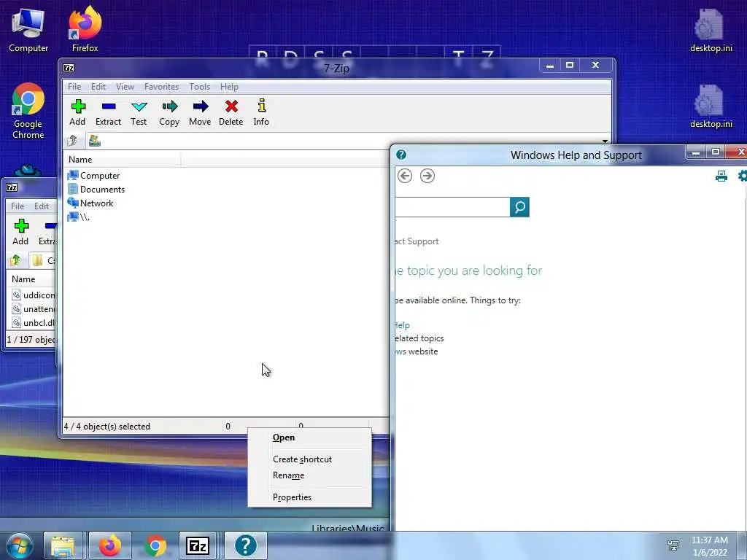Open File menu in background 7-Zip window
Image resolution: width=747 pixels, height=560 pixels.
pyautogui.click(x=18, y=206)
